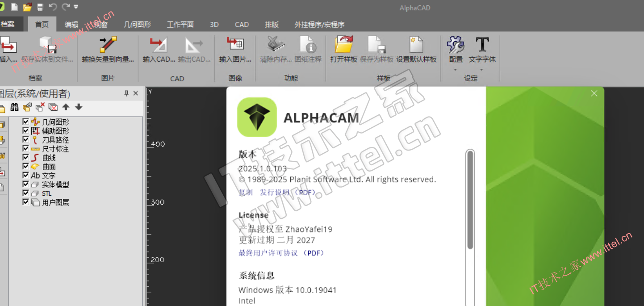Toggle the 刀具路径 layer checkbox
Screen dimensions: 644x306
click(25, 139)
